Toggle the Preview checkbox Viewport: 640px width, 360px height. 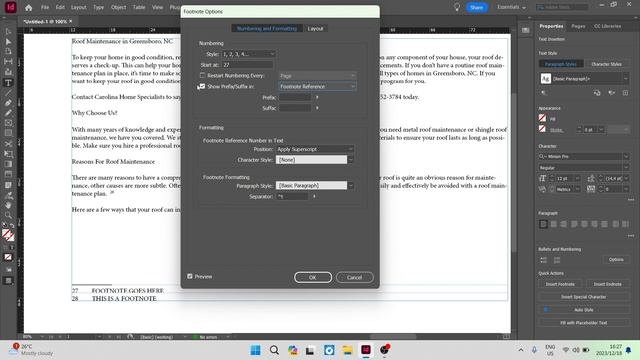[190, 276]
